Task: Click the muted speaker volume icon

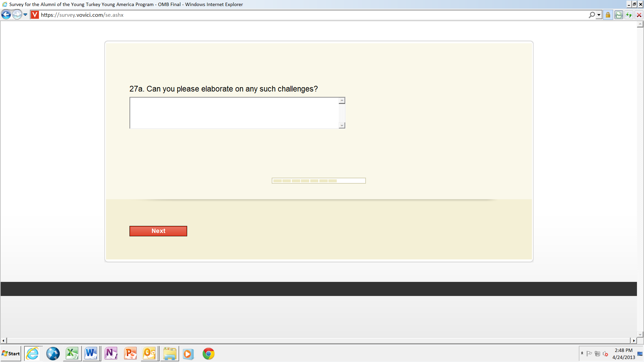Action: point(605,354)
